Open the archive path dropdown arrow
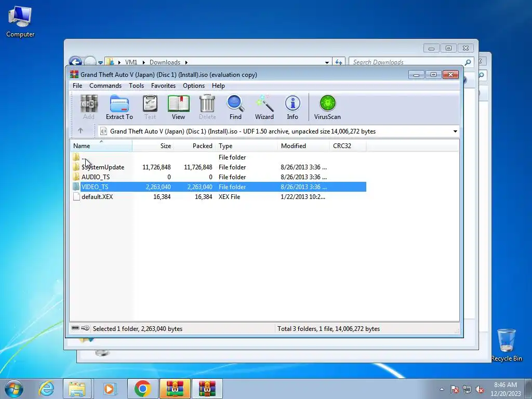This screenshot has height=399, width=532. (x=455, y=131)
